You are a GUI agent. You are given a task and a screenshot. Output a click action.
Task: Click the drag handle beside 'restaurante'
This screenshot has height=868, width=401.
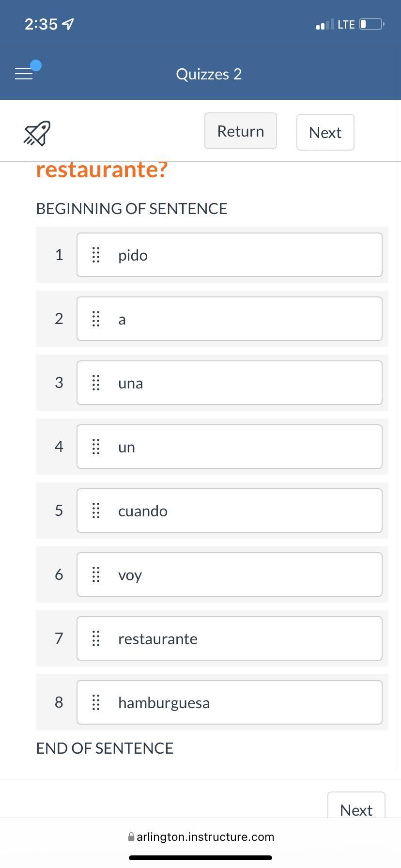(96, 638)
